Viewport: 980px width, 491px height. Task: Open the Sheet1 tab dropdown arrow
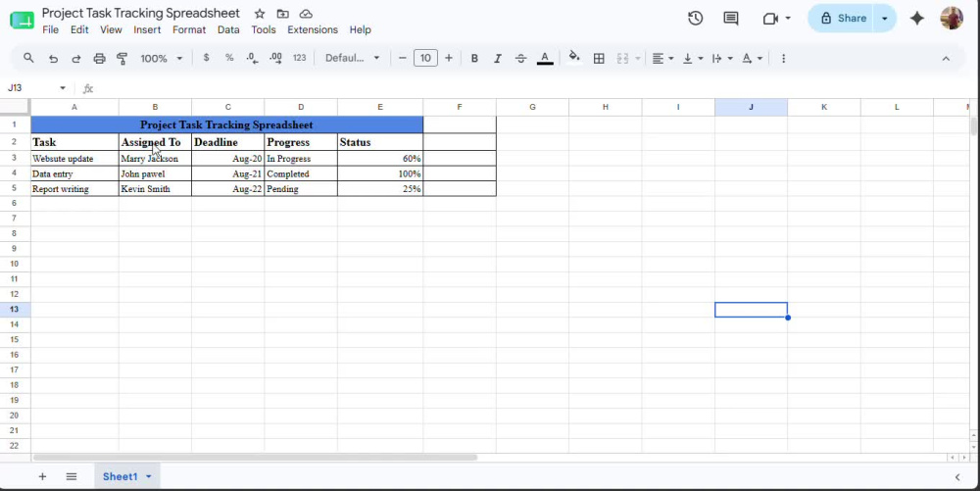(x=149, y=476)
